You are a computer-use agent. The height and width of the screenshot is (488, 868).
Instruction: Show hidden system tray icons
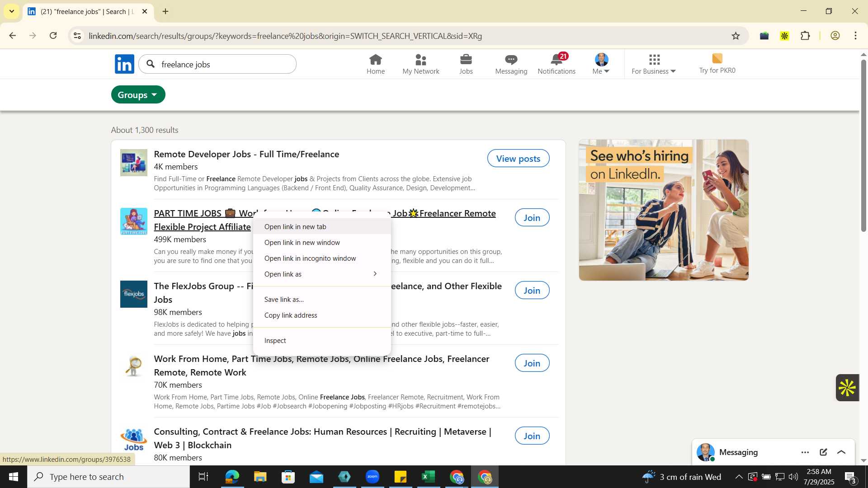(738, 477)
